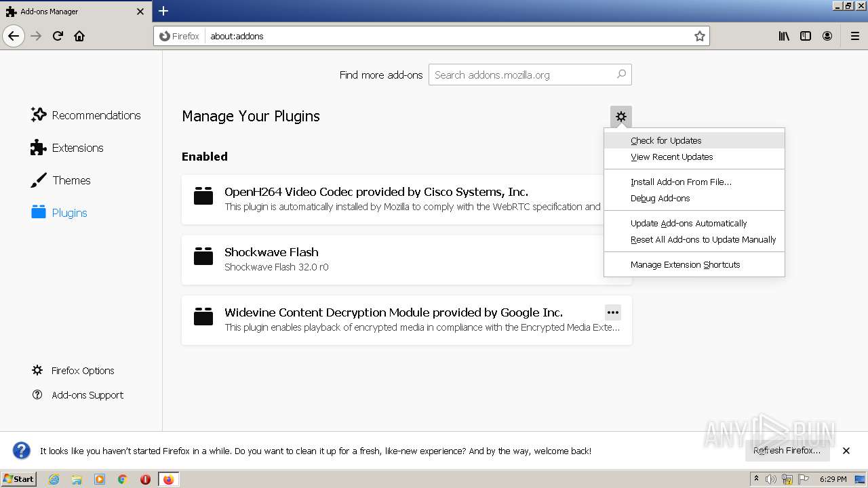Dismiss the refresh notification bar
This screenshot has height=488, width=868.
click(846, 451)
